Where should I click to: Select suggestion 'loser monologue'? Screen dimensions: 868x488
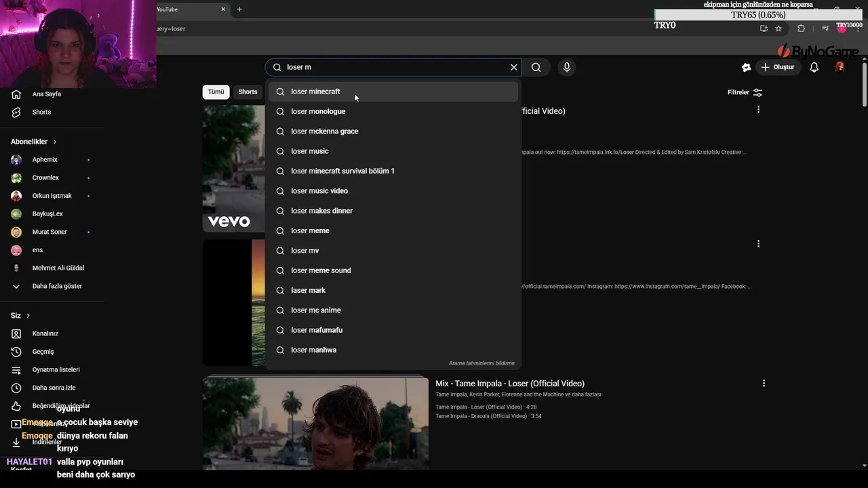point(393,111)
